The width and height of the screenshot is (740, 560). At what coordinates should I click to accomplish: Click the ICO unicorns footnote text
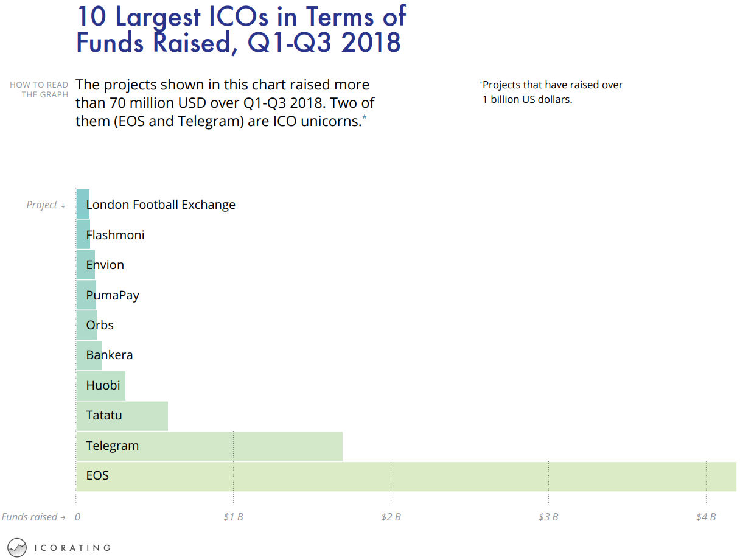(552, 92)
